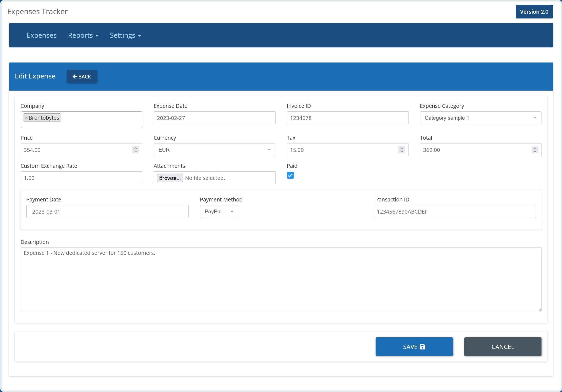The image size is (562, 392).
Task: Focus the Invoice ID field
Action: coord(347,118)
